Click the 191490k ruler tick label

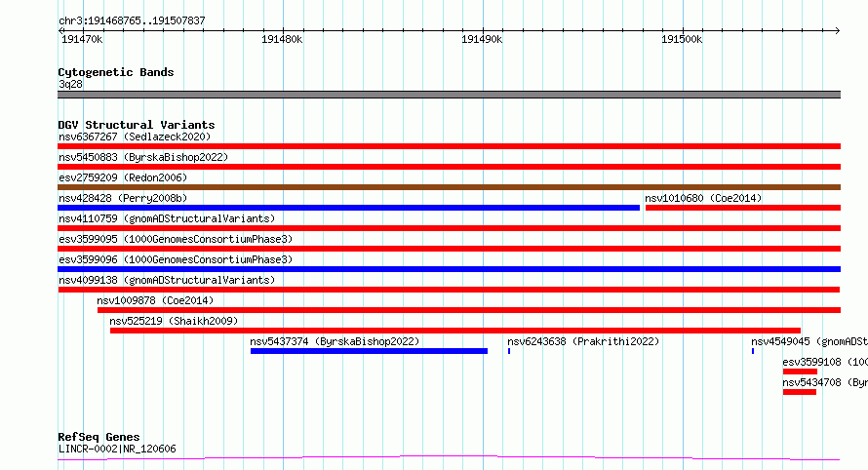click(x=482, y=39)
